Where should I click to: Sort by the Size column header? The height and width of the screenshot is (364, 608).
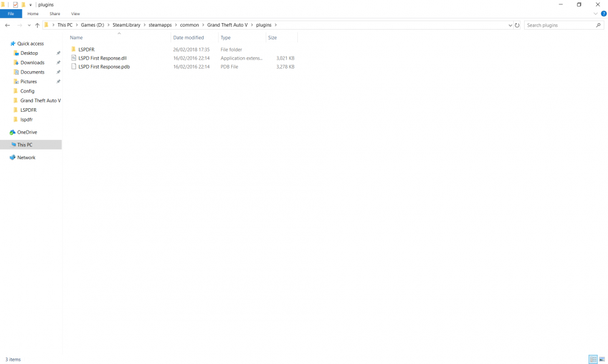pyautogui.click(x=272, y=38)
